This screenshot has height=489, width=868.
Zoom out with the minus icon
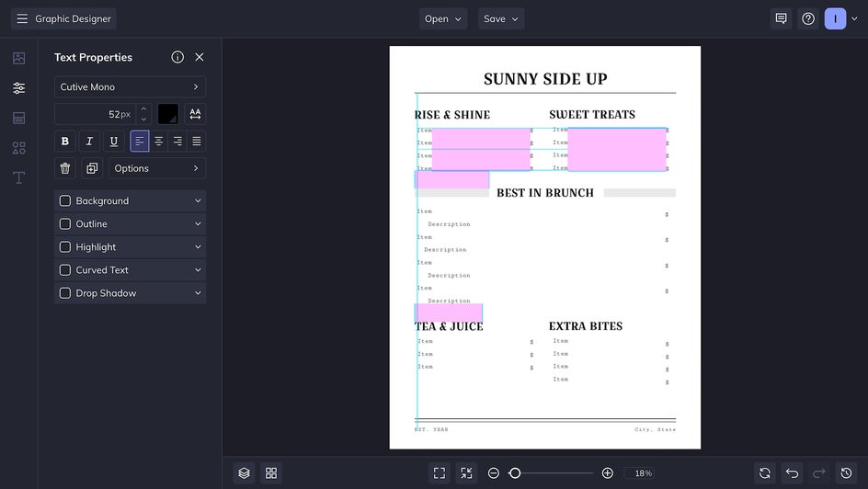pyautogui.click(x=494, y=473)
